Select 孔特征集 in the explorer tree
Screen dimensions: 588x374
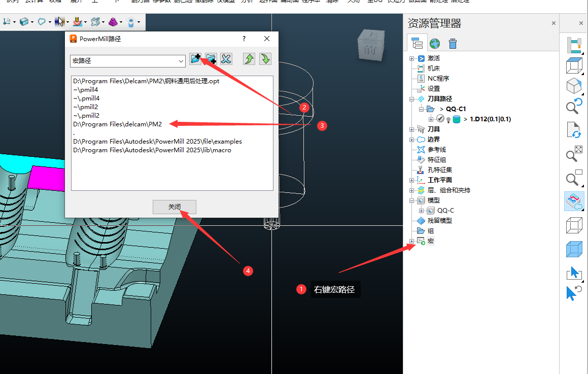tap(439, 170)
